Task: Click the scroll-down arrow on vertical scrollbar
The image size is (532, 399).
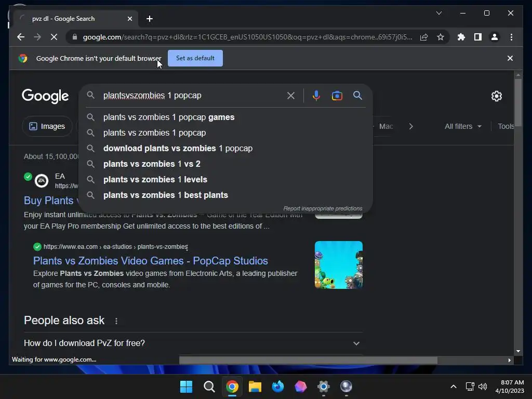Action: [518, 351]
